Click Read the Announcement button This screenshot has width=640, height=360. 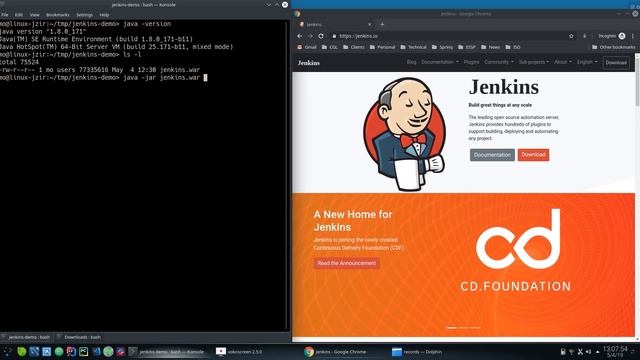(347, 263)
